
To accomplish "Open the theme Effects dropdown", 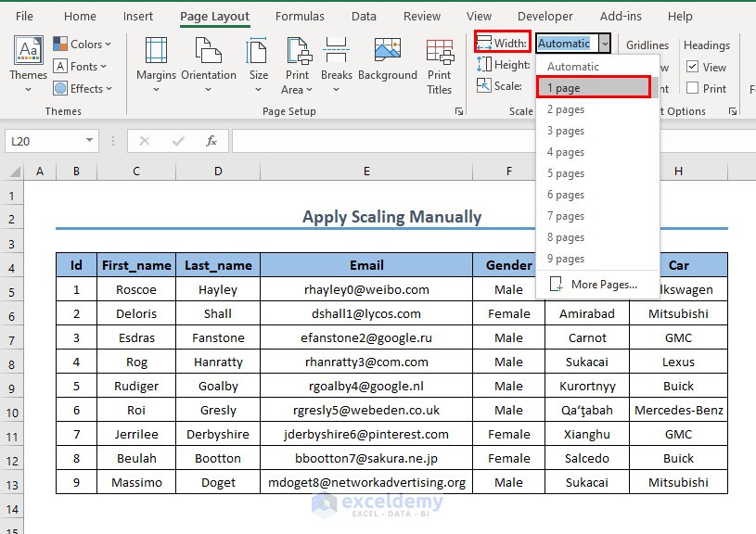I will point(82,88).
